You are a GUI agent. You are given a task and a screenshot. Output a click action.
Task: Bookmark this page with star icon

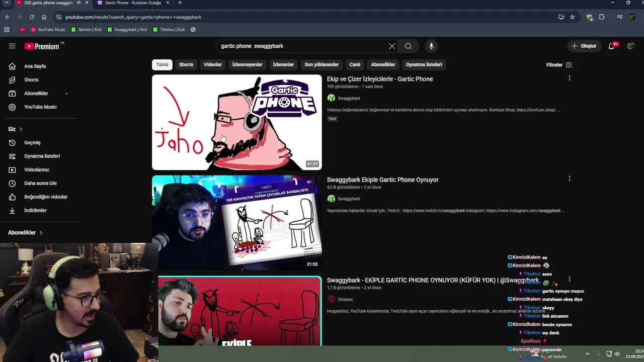pyautogui.click(x=572, y=17)
